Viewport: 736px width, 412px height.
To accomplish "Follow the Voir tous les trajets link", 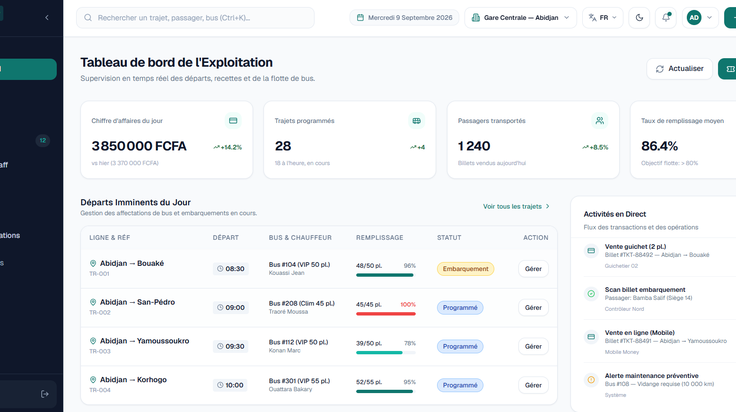I will coord(516,206).
